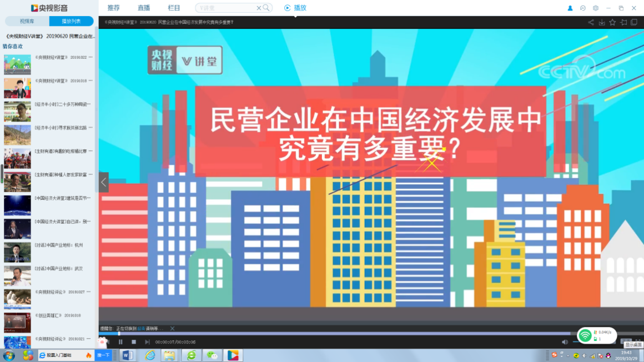644x362 pixels.
Task: Pause the video playback
Action: [120, 342]
